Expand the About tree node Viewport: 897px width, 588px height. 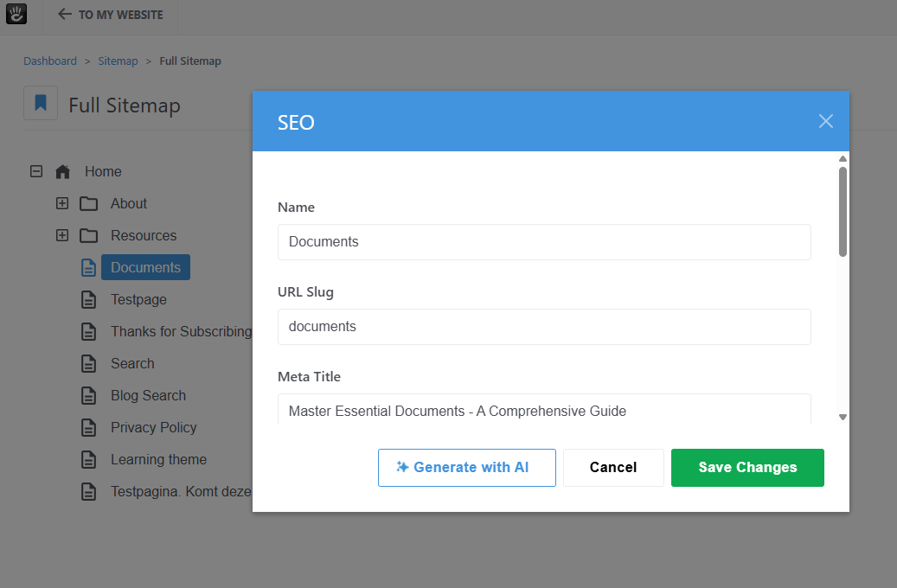click(x=61, y=204)
